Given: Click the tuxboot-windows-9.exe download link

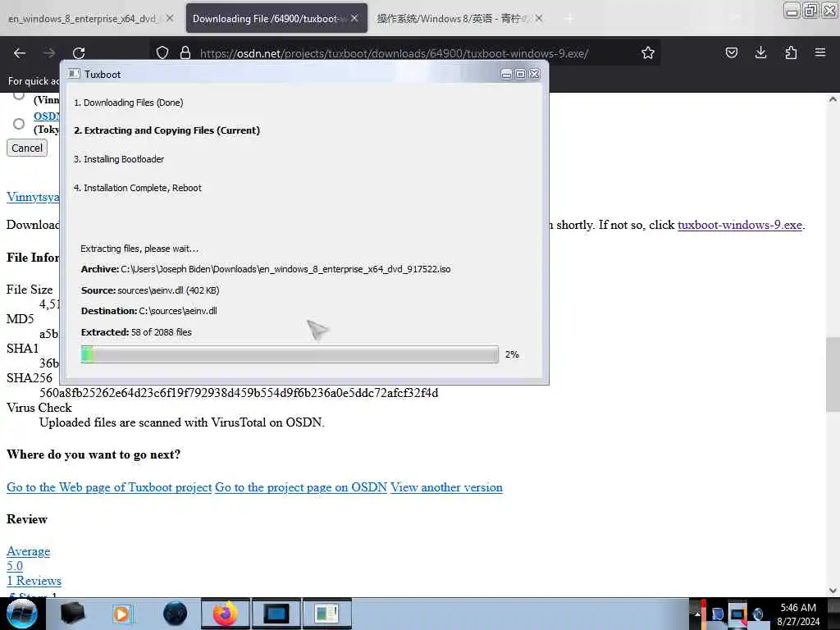Looking at the screenshot, I should (740, 225).
